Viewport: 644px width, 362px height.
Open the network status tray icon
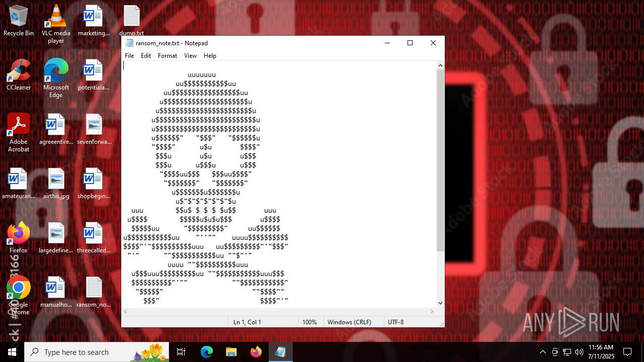[567, 352]
